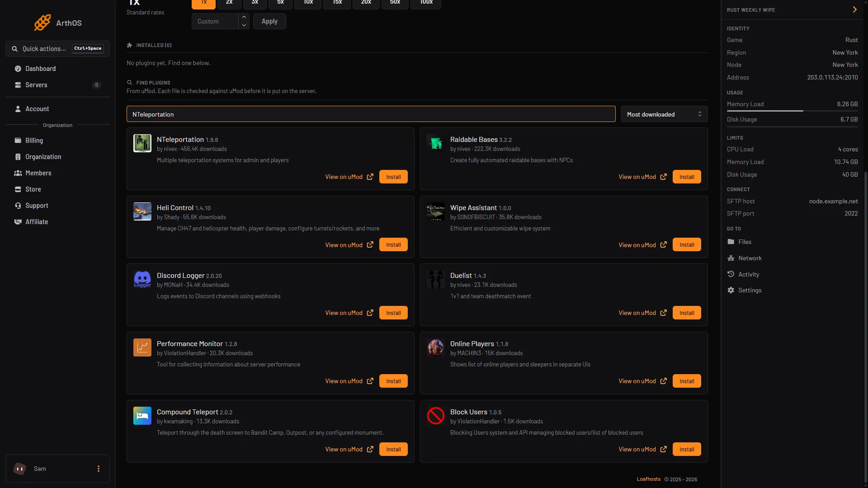This screenshot has height=488, width=868.
Task: Click the Raidable Bases plugin icon
Action: (x=436, y=143)
